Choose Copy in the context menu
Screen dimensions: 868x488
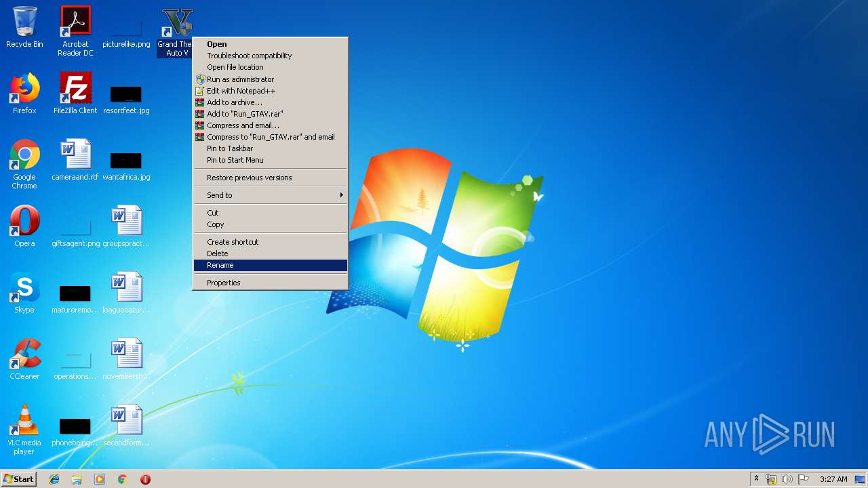271,224
